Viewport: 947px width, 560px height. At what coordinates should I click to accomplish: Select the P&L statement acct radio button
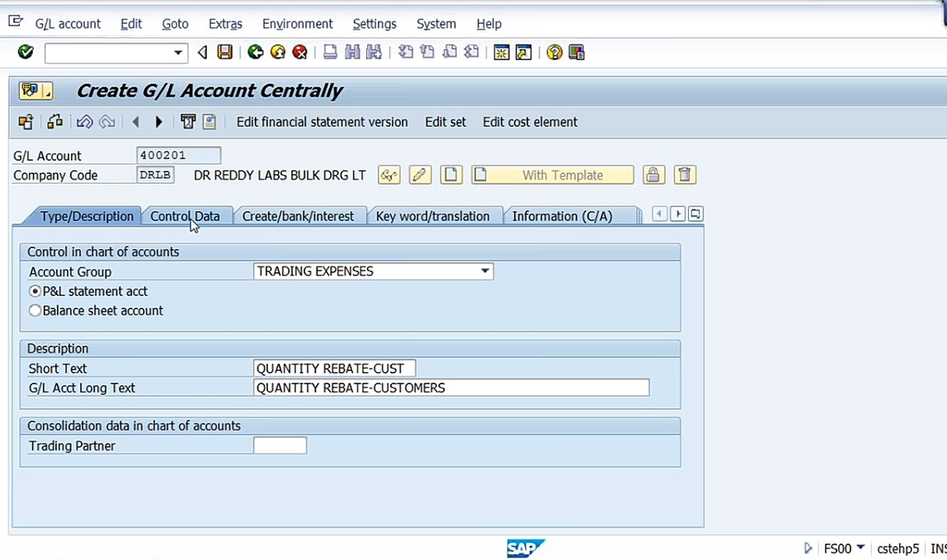coord(35,291)
